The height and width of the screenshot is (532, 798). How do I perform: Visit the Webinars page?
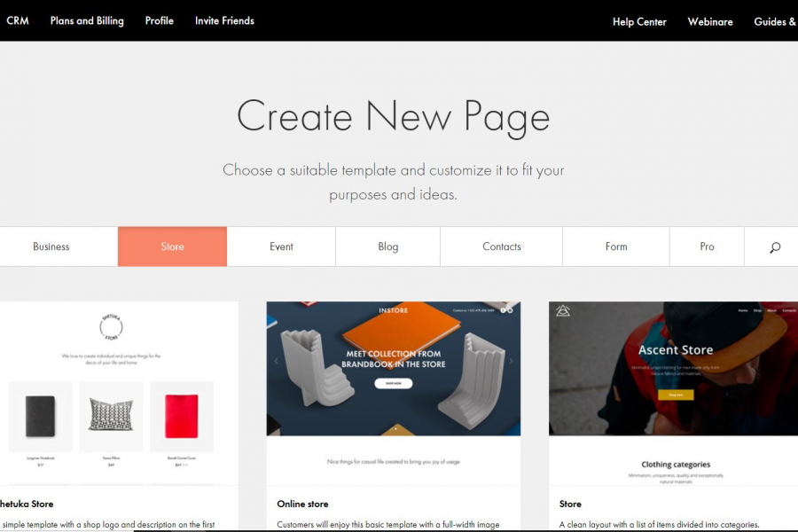coord(710,22)
